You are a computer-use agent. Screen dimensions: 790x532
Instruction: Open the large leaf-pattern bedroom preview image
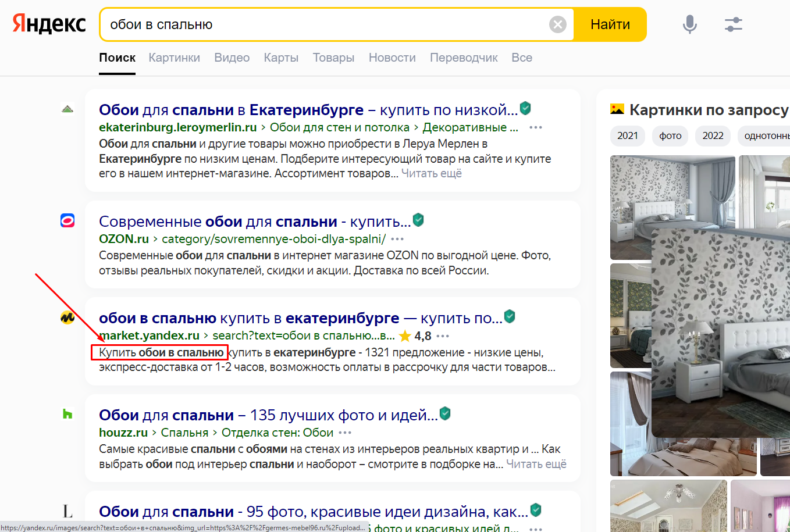[721, 333]
